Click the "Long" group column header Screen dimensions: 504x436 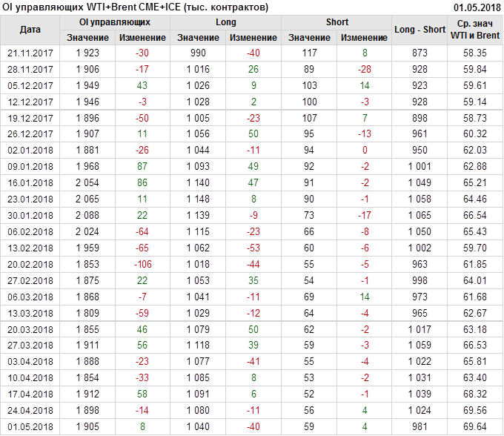coord(225,22)
